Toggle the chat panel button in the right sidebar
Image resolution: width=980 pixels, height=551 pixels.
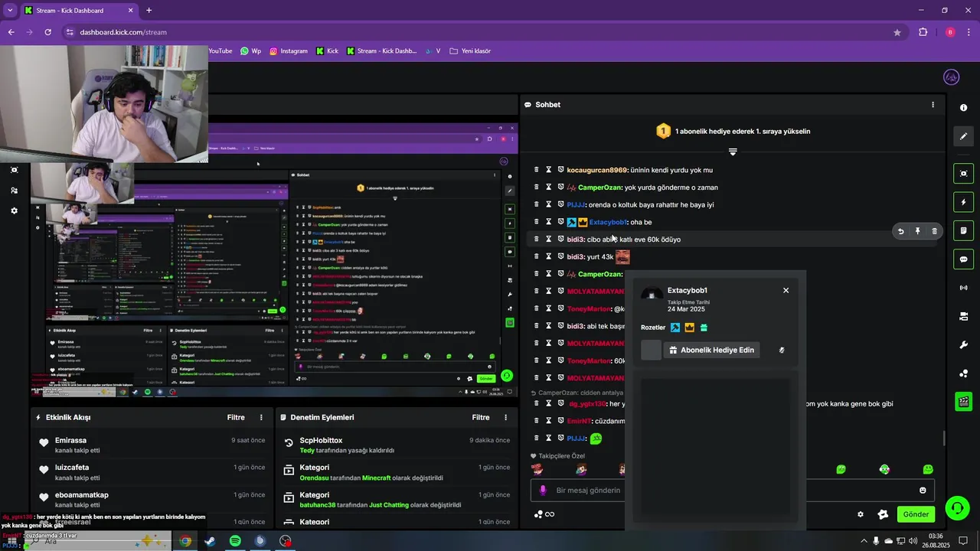(963, 259)
